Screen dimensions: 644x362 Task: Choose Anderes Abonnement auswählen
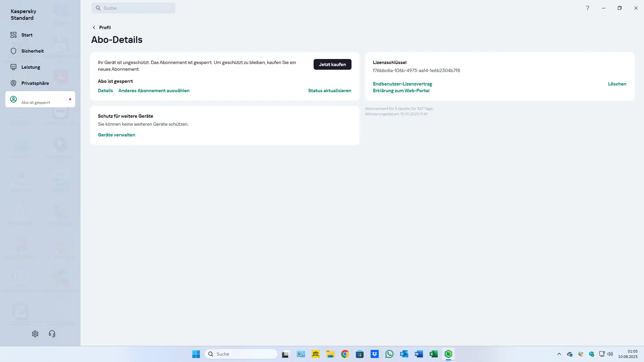click(154, 90)
